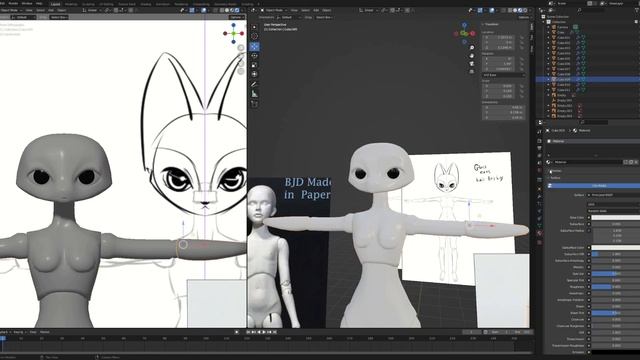Click jump to start button in timeline
640x360 pixels.
pyautogui.click(x=248, y=332)
